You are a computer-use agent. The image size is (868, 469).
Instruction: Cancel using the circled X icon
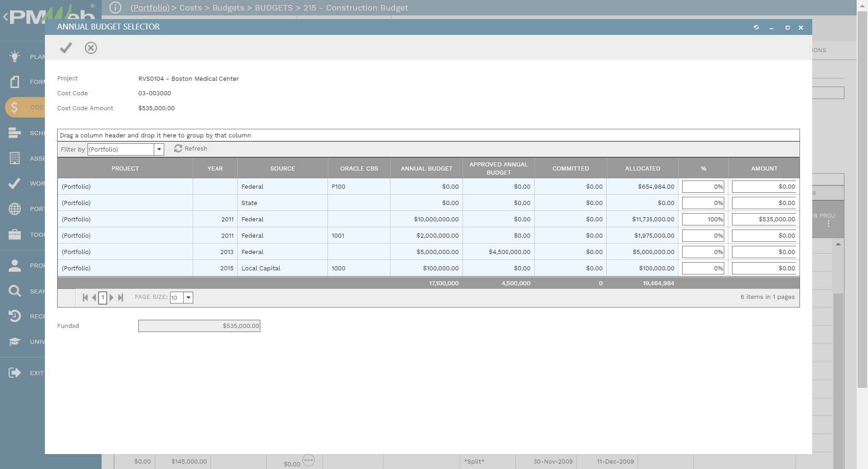(91, 48)
